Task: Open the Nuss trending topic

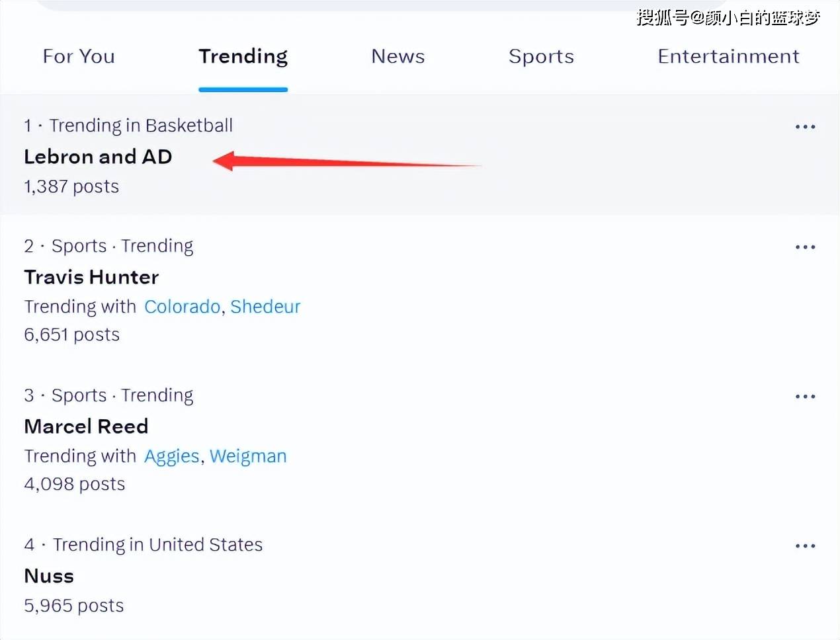Action: pyautogui.click(x=49, y=576)
